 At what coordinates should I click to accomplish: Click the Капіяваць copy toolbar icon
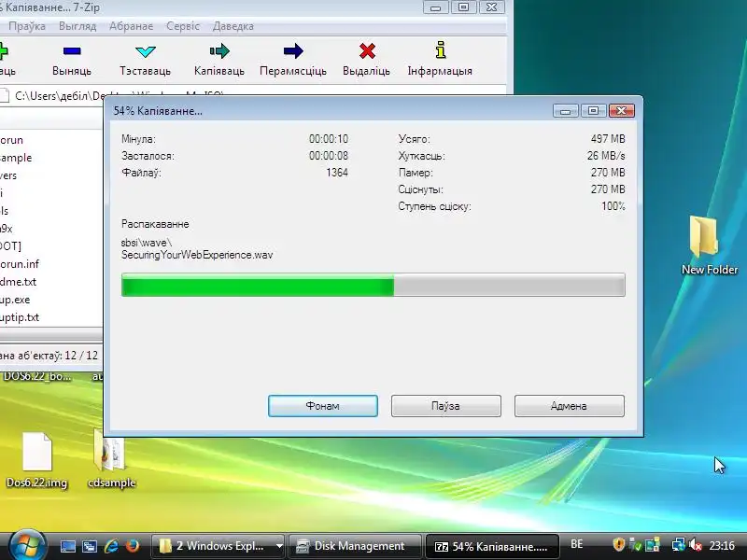pos(219,51)
